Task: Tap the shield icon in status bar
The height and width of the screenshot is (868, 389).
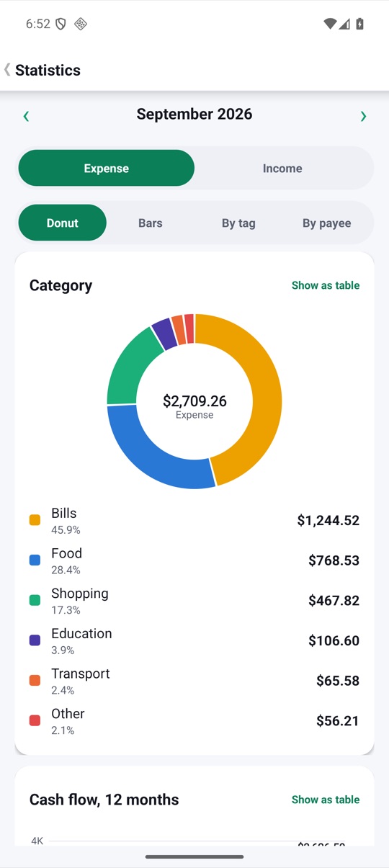Action: coord(61,24)
